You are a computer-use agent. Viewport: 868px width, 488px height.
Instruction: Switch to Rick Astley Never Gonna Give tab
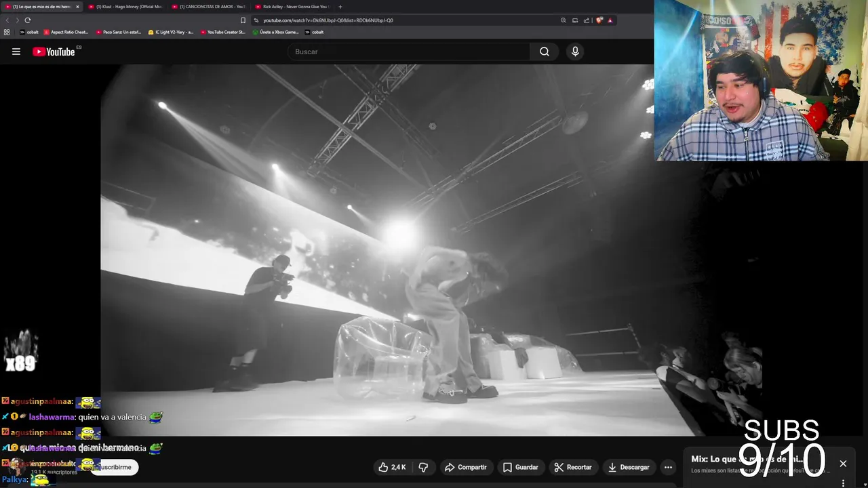point(292,7)
